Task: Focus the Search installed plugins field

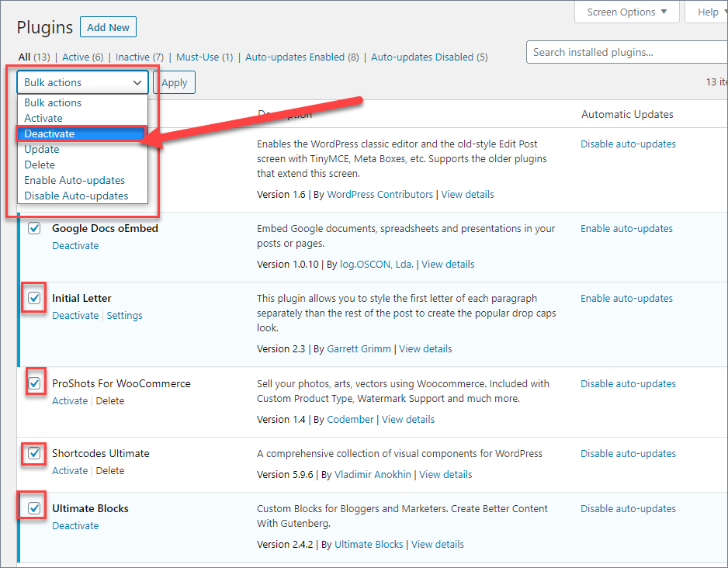Action: [627, 52]
